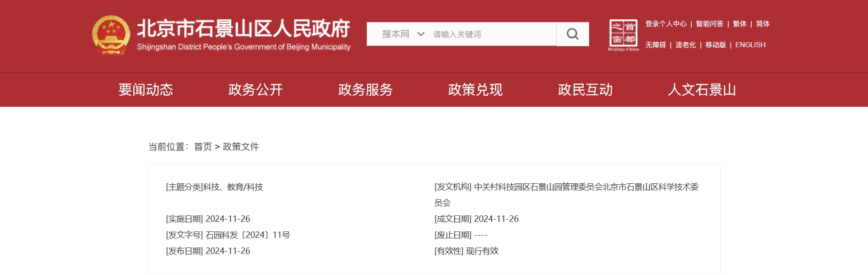The image size is (868, 275).
Task: Switch to 繁体 traditional Chinese
Action: pyautogui.click(x=739, y=24)
